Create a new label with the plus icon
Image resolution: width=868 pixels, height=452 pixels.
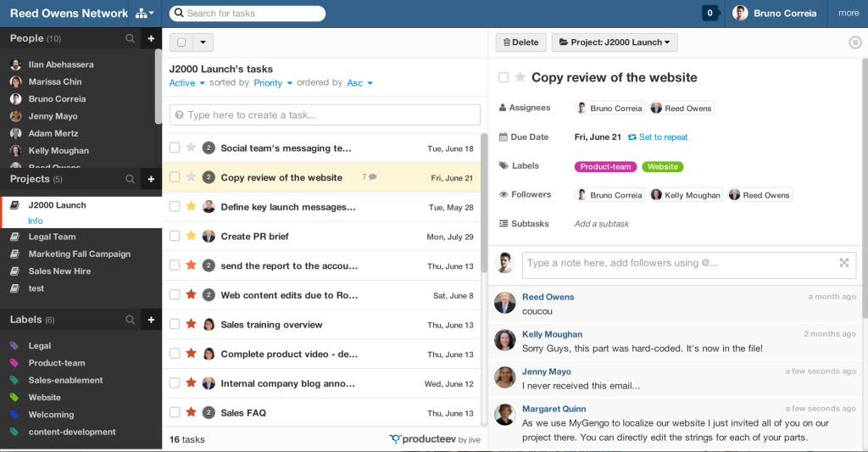coord(151,320)
